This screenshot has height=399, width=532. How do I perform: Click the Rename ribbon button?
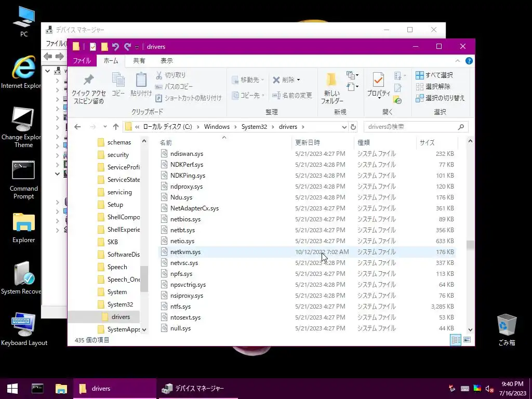click(x=292, y=96)
